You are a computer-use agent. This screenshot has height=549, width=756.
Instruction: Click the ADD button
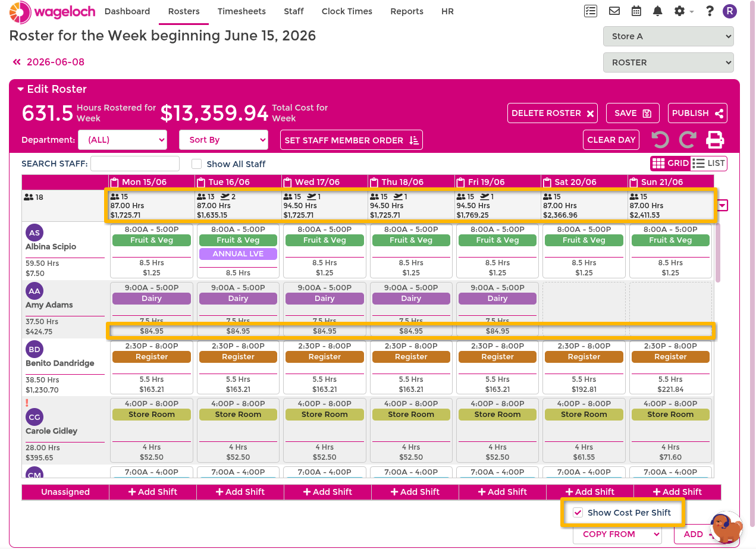pos(699,534)
